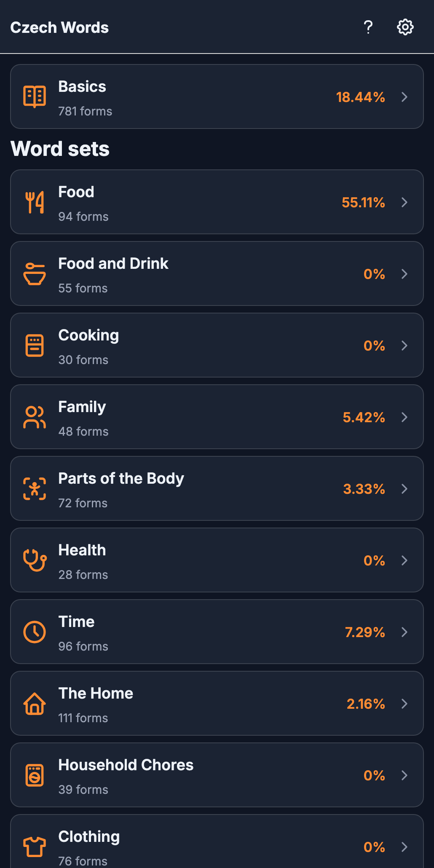Open the Clothing word set
Viewport: 434px width, 868px height.
(x=217, y=841)
